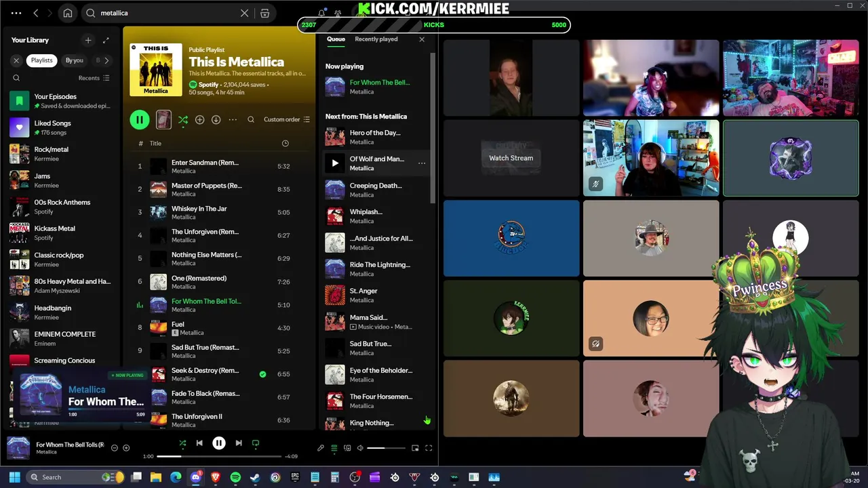Open Custom order sort dropdown
868x488 pixels.
click(x=287, y=120)
